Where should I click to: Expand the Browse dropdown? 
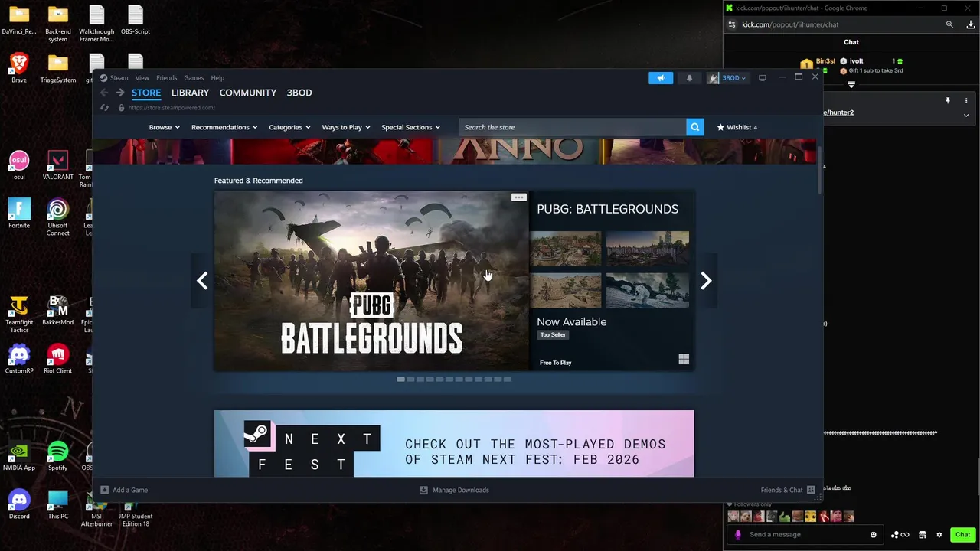point(164,127)
